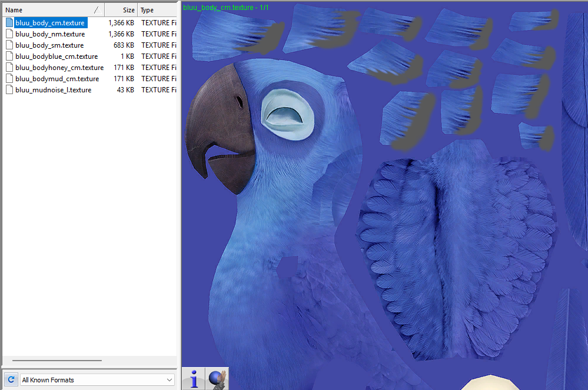Select file bluu_bodyblue_cm.texture
This screenshot has width=588, height=390.
point(57,56)
